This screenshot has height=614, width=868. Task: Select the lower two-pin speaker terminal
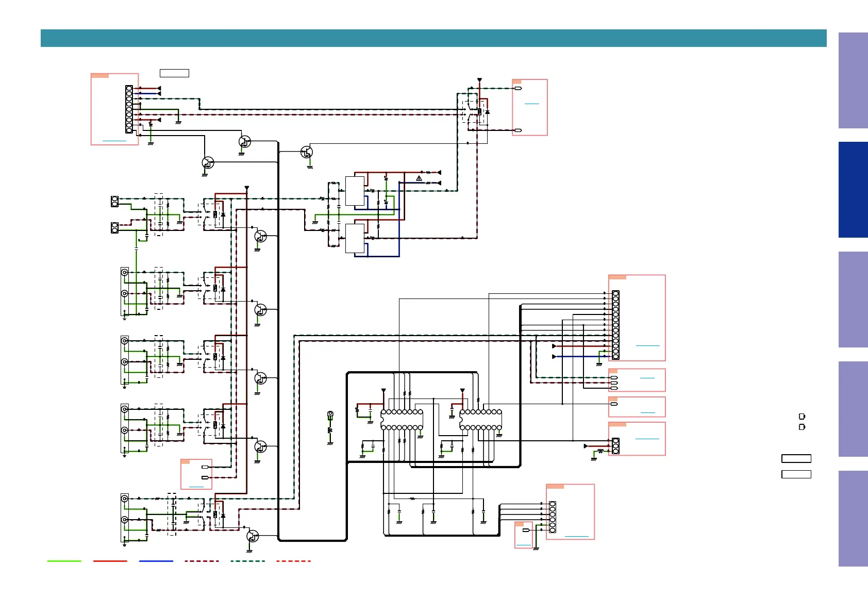click(x=115, y=227)
